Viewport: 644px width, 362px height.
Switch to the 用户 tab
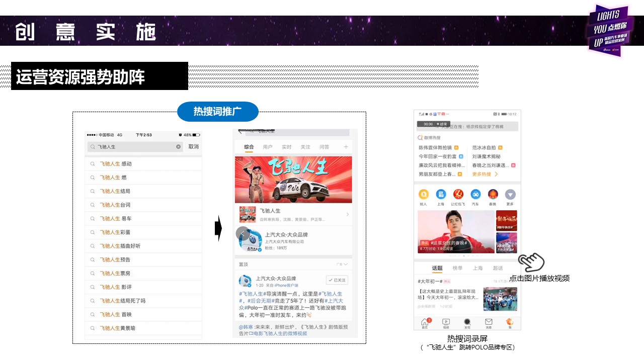268,147
